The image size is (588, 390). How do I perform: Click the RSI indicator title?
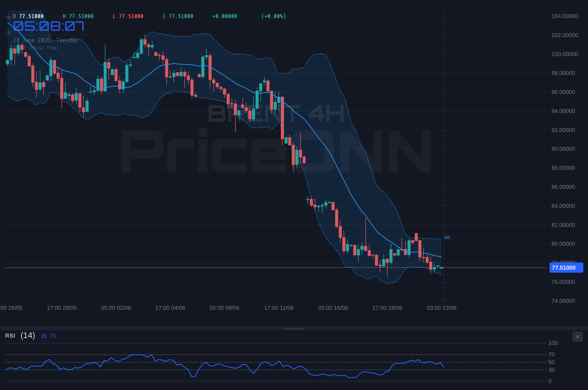tap(10, 336)
